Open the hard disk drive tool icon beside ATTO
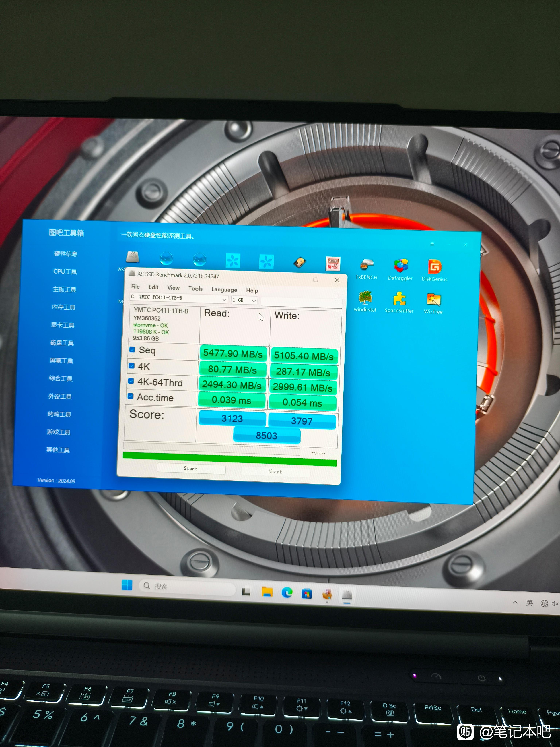Viewport: 560px width, 747px height. (299, 262)
